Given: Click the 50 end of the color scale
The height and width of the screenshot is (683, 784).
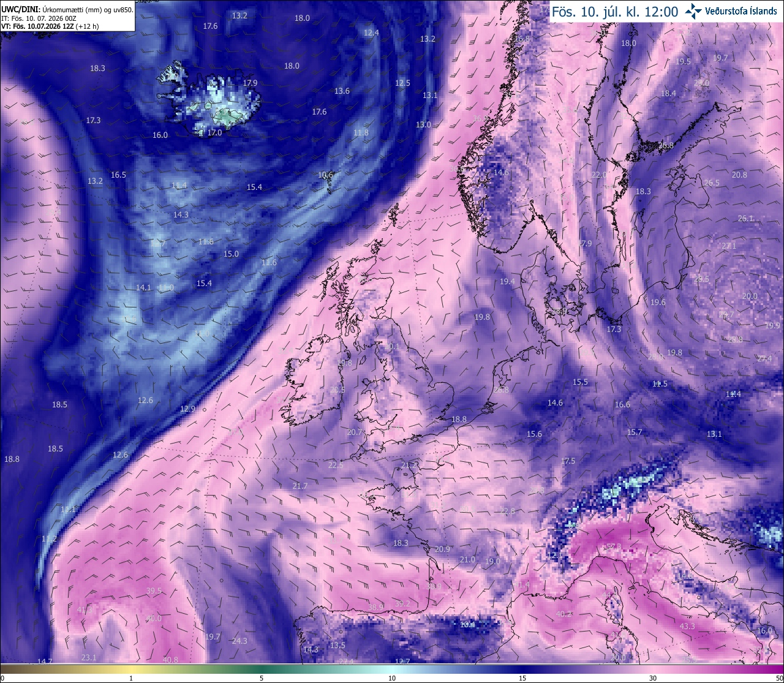Looking at the screenshot, I should click(x=778, y=678).
